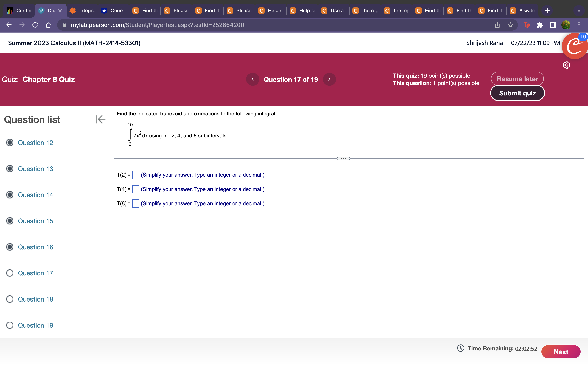Screen dimensions: 588x367
Task: Reload the page
Action: [35, 25]
